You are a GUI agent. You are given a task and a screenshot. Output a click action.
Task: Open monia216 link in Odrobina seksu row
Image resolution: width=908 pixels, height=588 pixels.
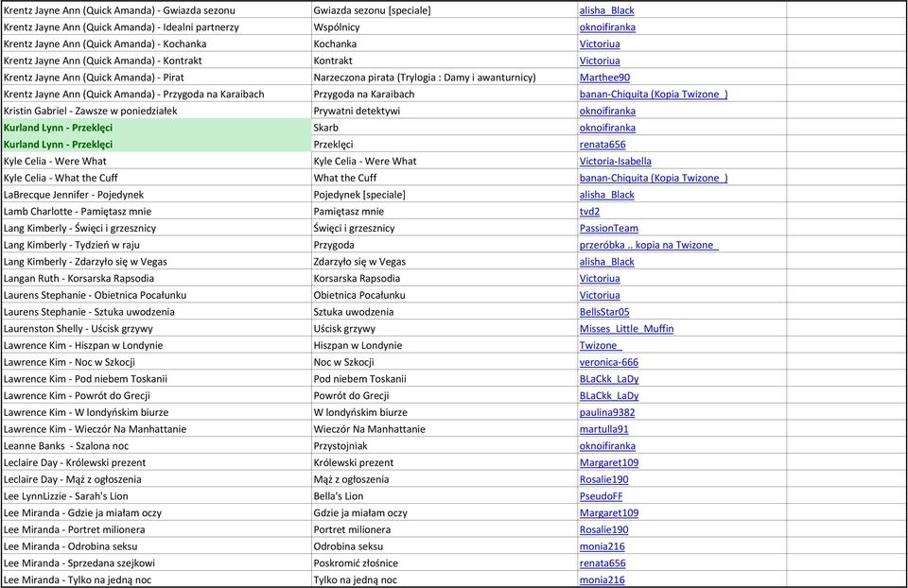pos(602,547)
